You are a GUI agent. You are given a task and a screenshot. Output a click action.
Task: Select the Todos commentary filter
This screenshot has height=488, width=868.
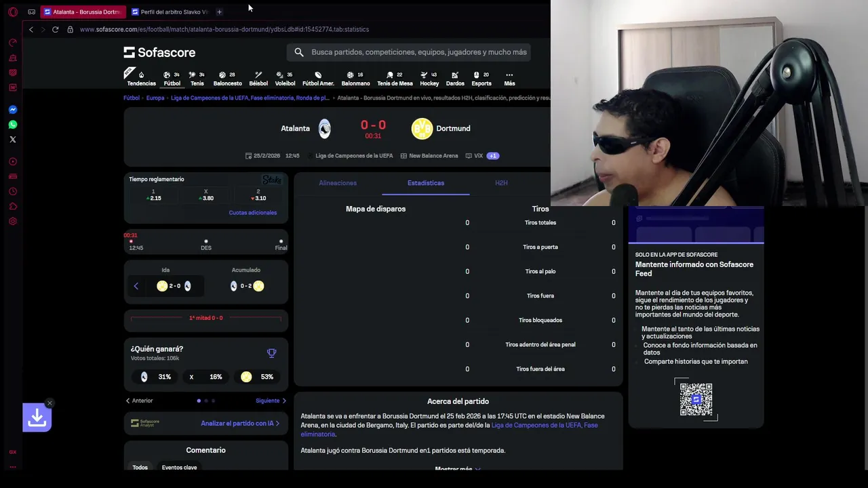tap(140, 467)
